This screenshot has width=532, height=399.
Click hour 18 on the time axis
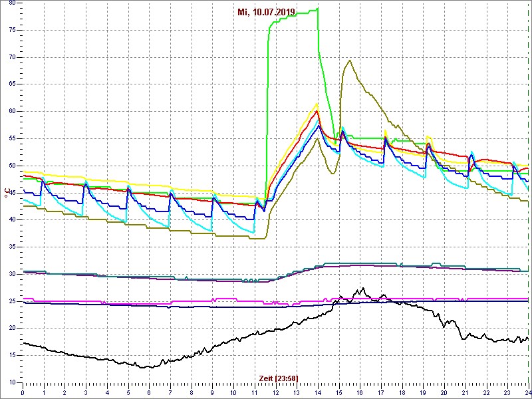tap(402, 393)
